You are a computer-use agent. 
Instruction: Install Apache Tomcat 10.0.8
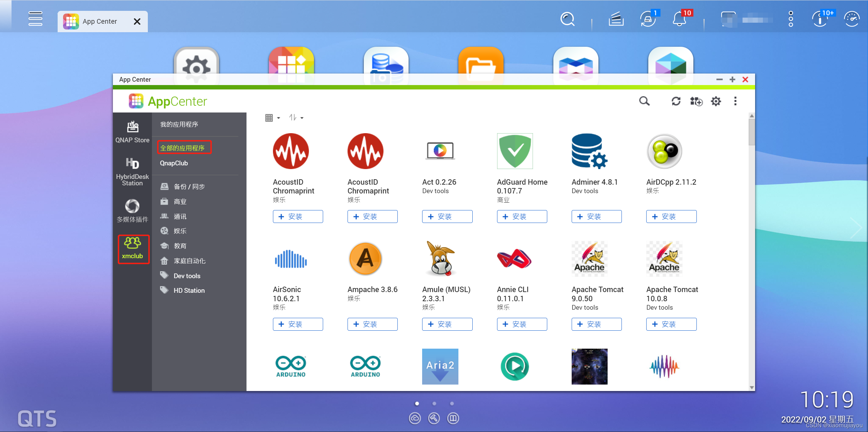pyautogui.click(x=671, y=324)
